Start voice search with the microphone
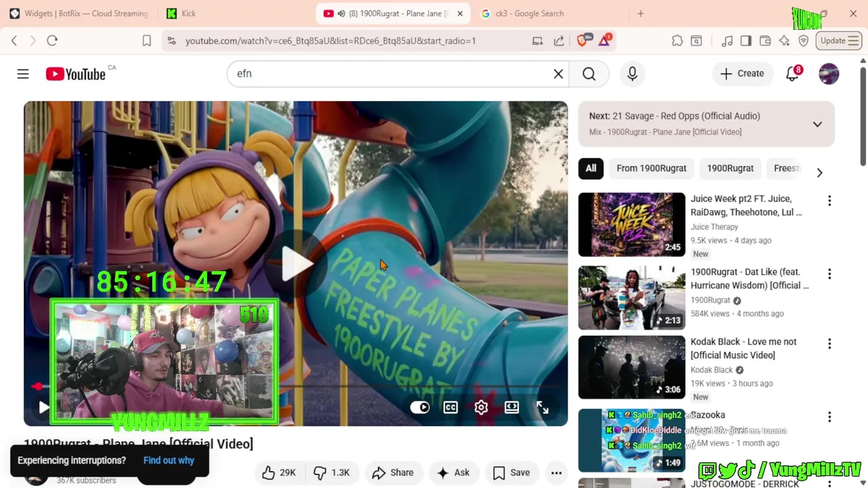The image size is (868, 488). 632,74
